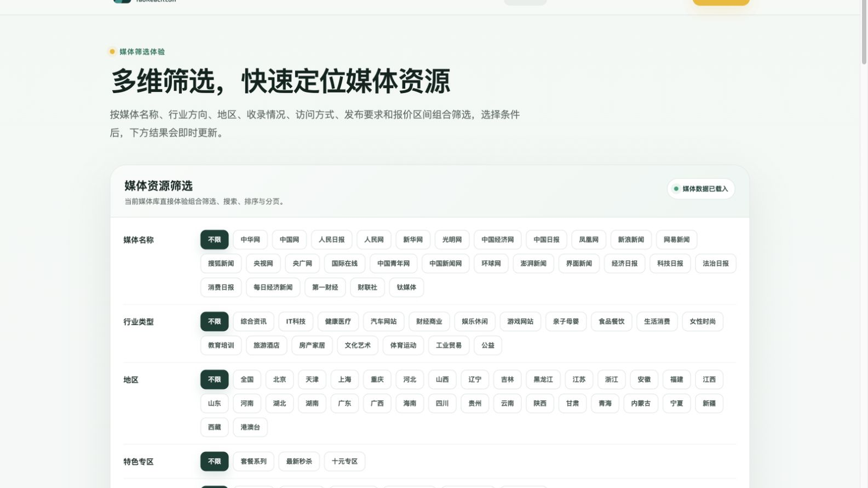Select 健康医疗 industry filter
Screen dimensions: 868x488
(x=338, y=322)
